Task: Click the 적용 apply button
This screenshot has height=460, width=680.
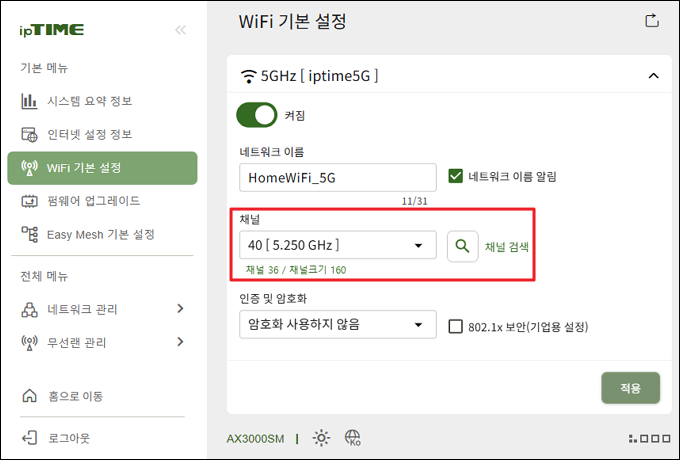Action: tap(631, 388)
